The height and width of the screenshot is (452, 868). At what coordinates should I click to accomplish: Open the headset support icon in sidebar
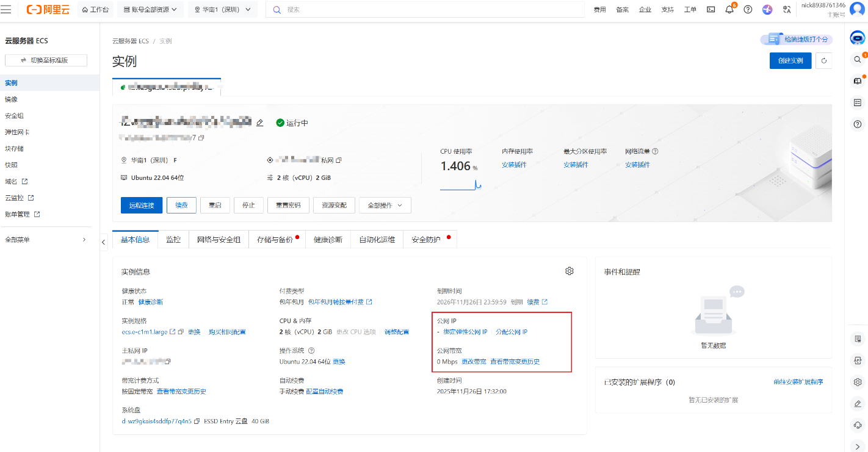point(857,425)
